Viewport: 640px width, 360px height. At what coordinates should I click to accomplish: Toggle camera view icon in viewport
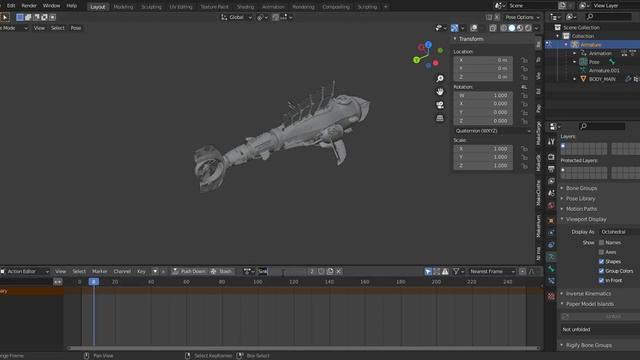coord(440,105)
